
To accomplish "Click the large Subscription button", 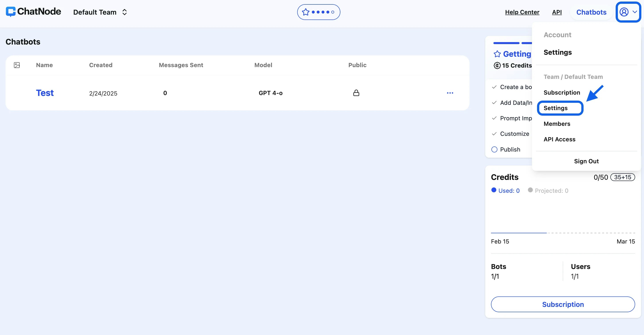I will [x=563, y=304].
